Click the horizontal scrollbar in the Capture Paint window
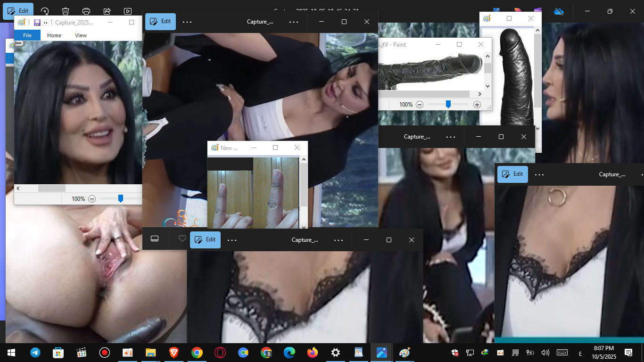This screenshot has height=362, width=644. coord(51,188)
